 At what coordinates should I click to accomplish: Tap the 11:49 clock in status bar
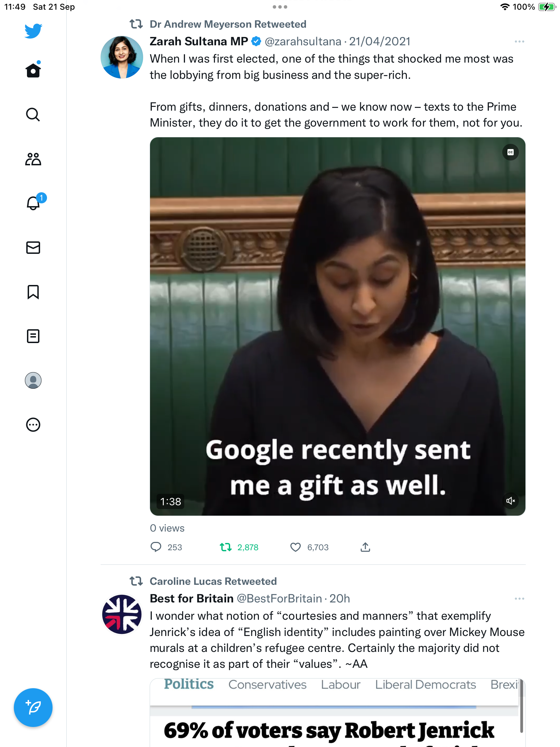coord(15,7)
